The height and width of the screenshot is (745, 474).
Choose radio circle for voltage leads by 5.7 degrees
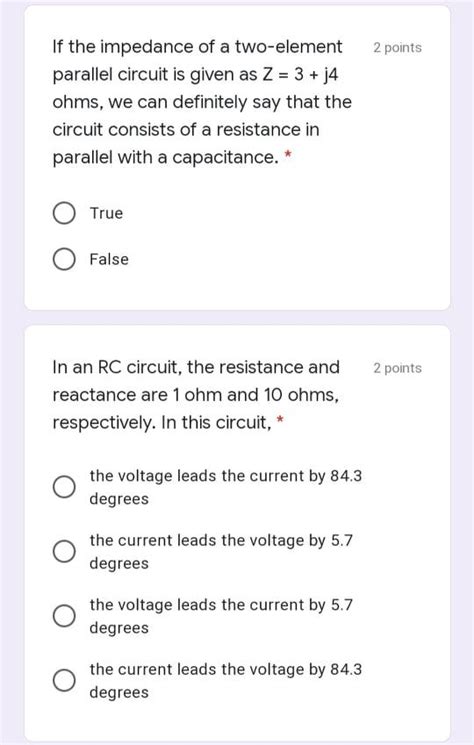point(64,616)
